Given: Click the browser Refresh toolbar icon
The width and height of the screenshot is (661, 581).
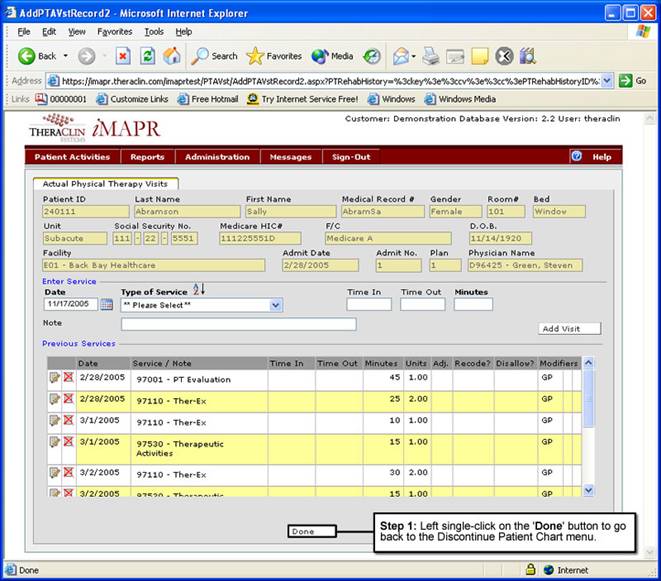Looking at the screenshot, I should click(148, 56).
